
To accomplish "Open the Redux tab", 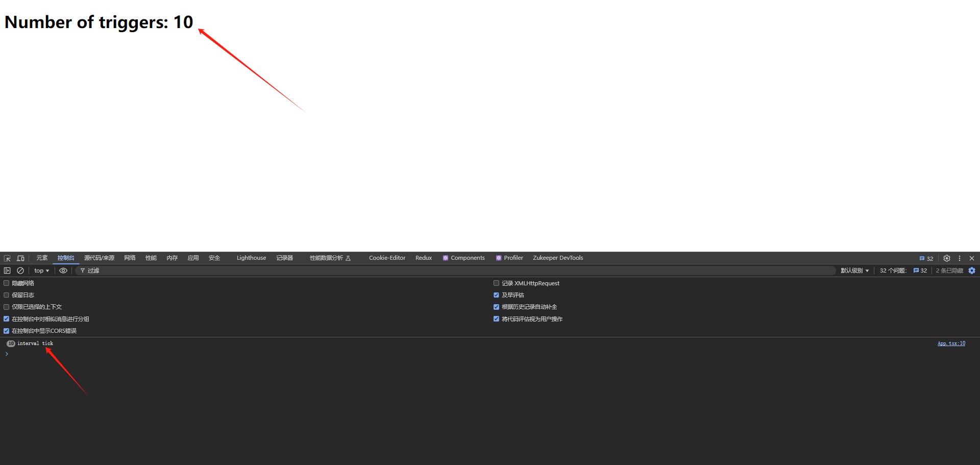I will (x=424, y=258).
